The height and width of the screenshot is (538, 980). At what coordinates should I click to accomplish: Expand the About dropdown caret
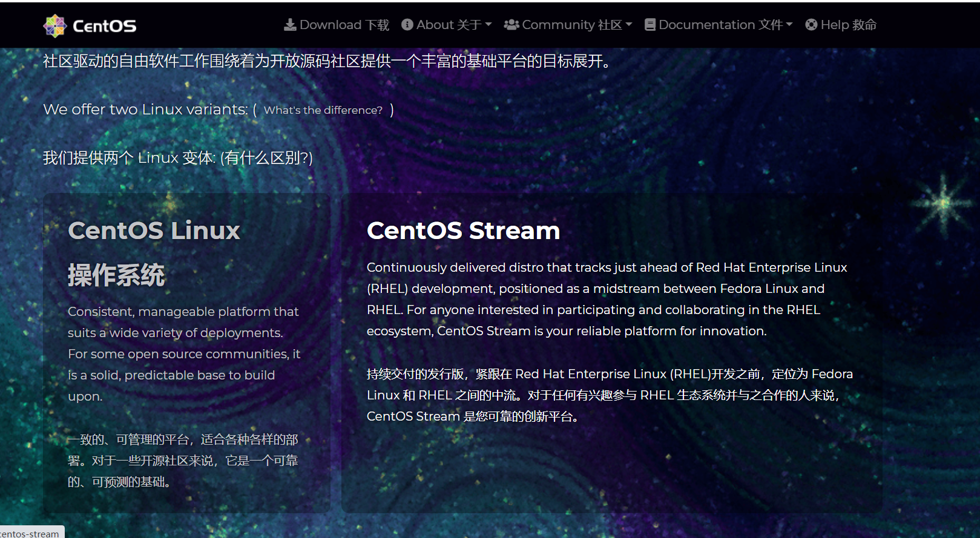488,25
